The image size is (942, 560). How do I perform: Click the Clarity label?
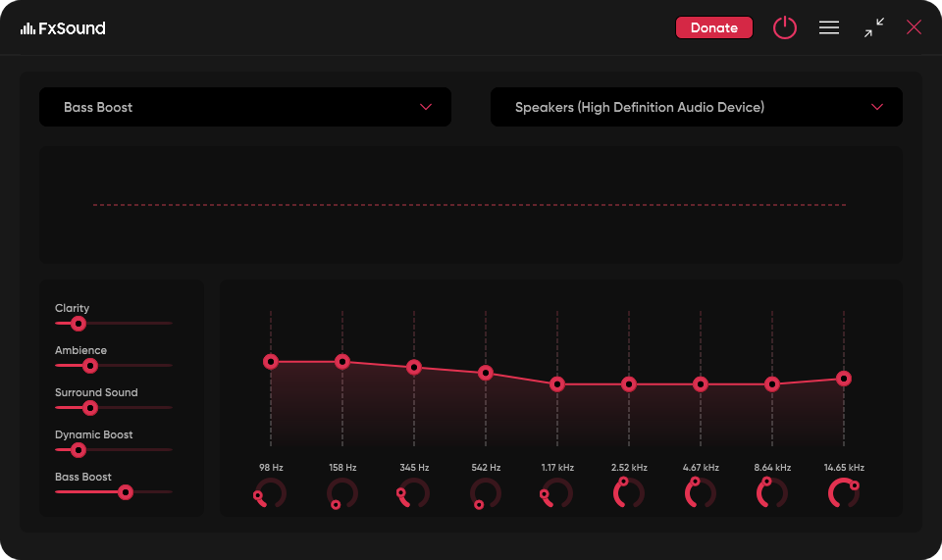[72, 308]
